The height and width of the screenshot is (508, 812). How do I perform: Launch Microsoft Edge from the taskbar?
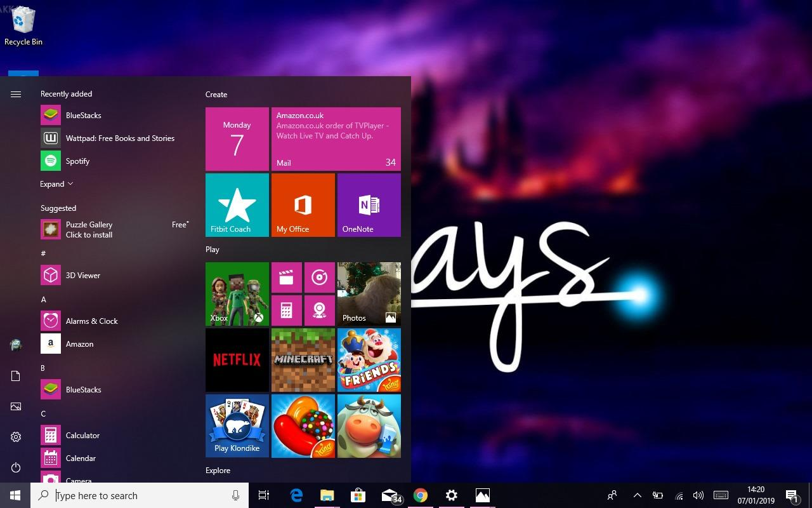296,495
